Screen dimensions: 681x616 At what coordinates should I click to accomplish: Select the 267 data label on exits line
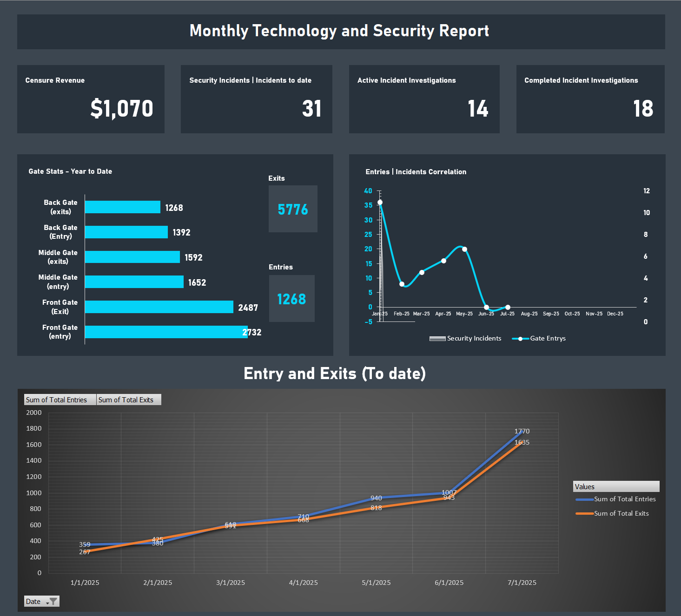(x=85, y=552)
